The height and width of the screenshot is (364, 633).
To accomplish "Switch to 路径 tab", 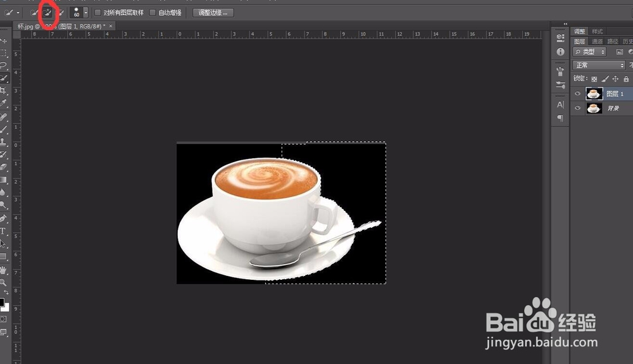I will [612, 41].
